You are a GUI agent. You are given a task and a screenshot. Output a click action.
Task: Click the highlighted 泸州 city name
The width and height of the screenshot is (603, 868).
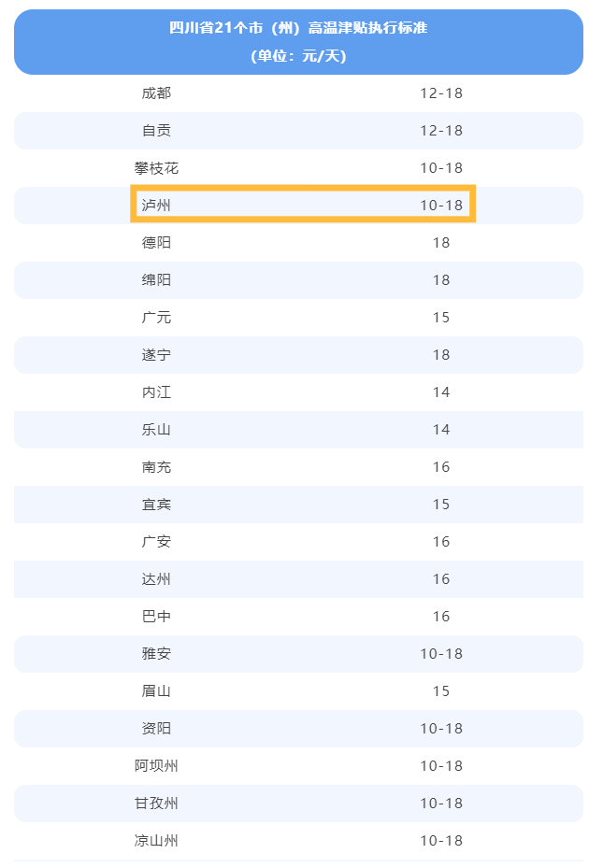[x=156, y=206]
